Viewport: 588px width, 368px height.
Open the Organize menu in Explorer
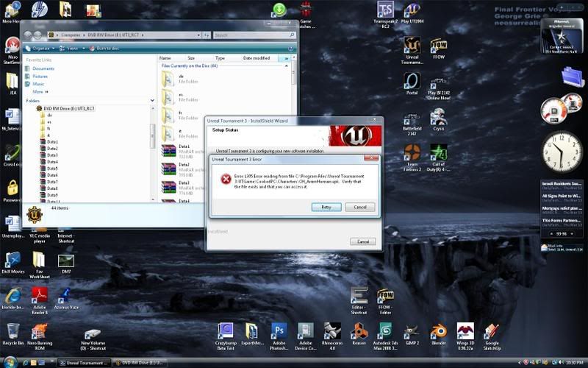pos(40,49)
